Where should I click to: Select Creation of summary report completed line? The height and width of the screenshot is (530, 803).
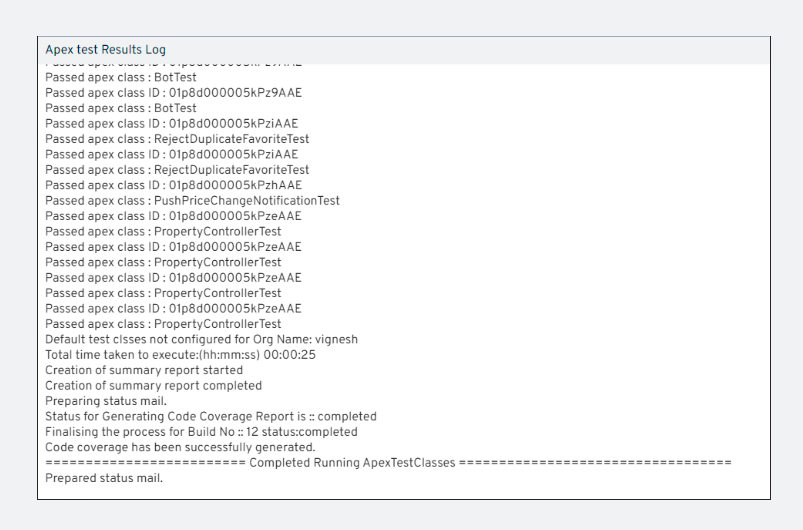tap(153, 385)
